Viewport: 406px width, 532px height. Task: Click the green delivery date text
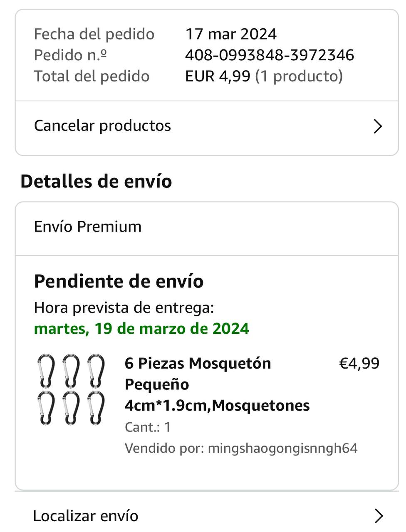[141, 329]
